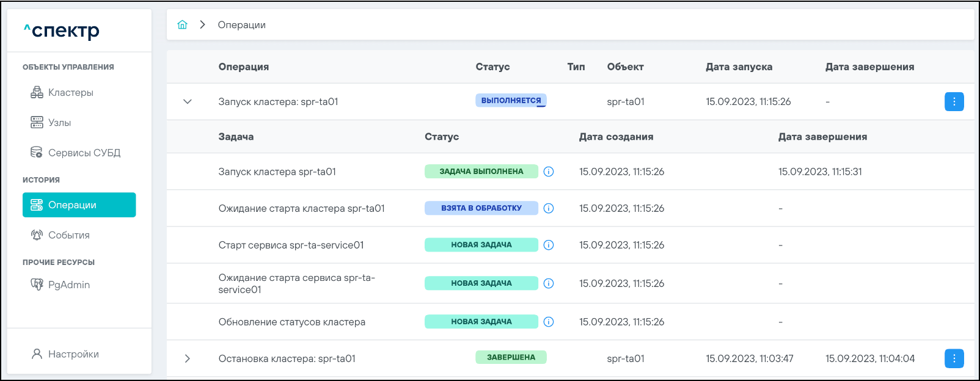Open Сервисы СУБД page
Viewport: 980px width, 381px height.
84,153
